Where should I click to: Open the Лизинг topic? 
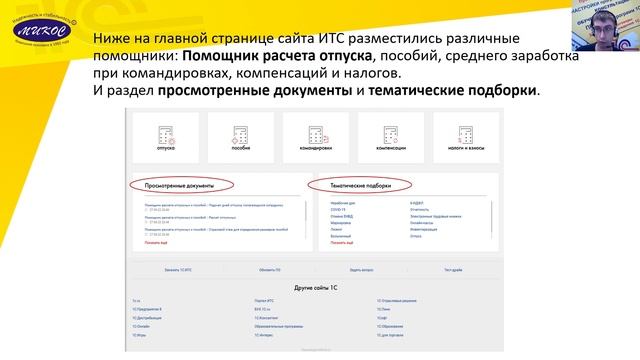point(336,229)
